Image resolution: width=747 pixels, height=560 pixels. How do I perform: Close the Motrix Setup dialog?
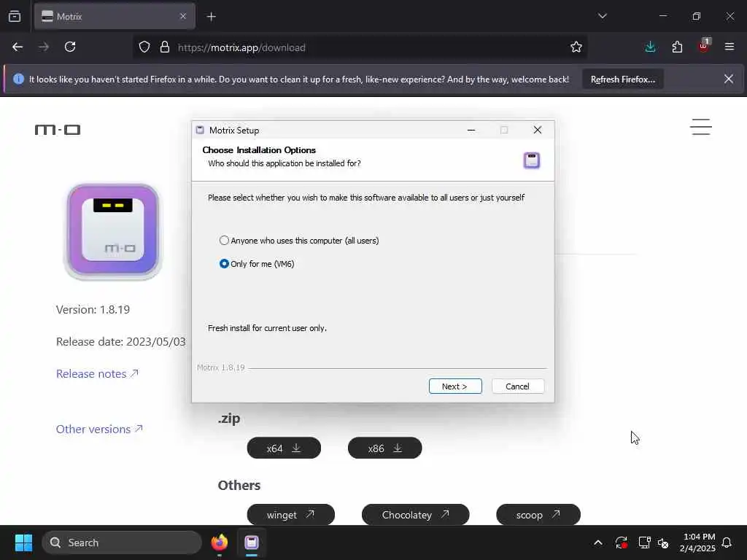pyautogui.click(x=538, y=130)
